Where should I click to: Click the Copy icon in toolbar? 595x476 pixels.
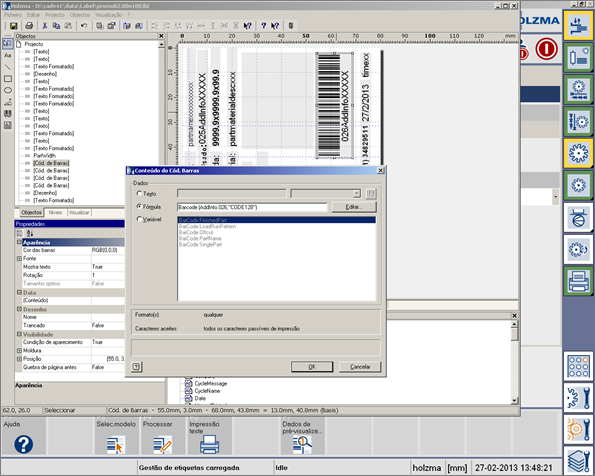point(56,26)
